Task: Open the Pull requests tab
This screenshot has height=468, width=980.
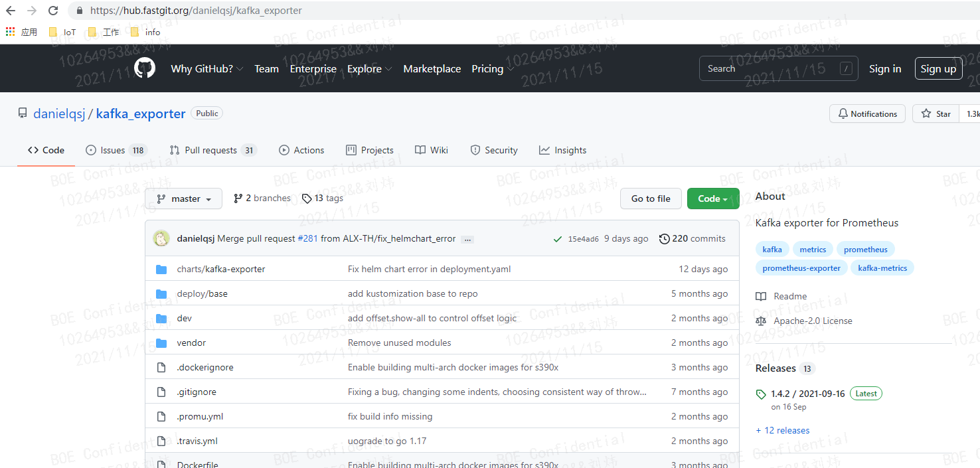Action: 213,150
